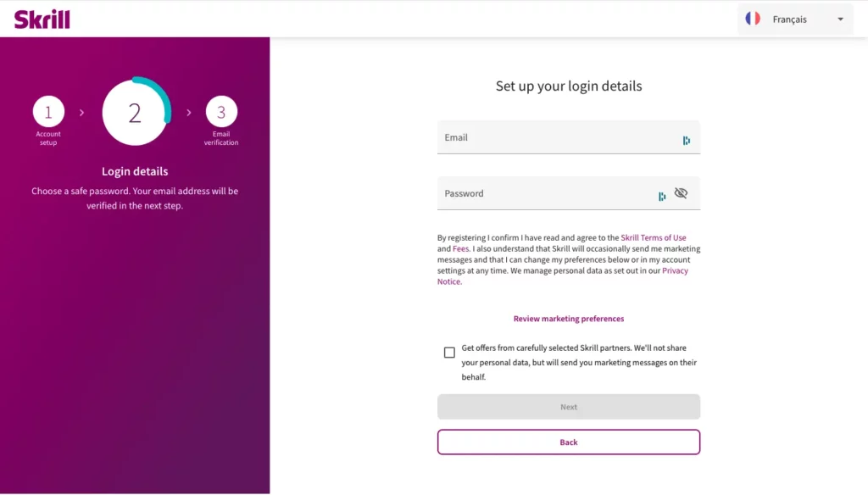Viewport: 868px width, 495px height.
Task: Select step 3 Email verification circle
Action: click(221, 112)
